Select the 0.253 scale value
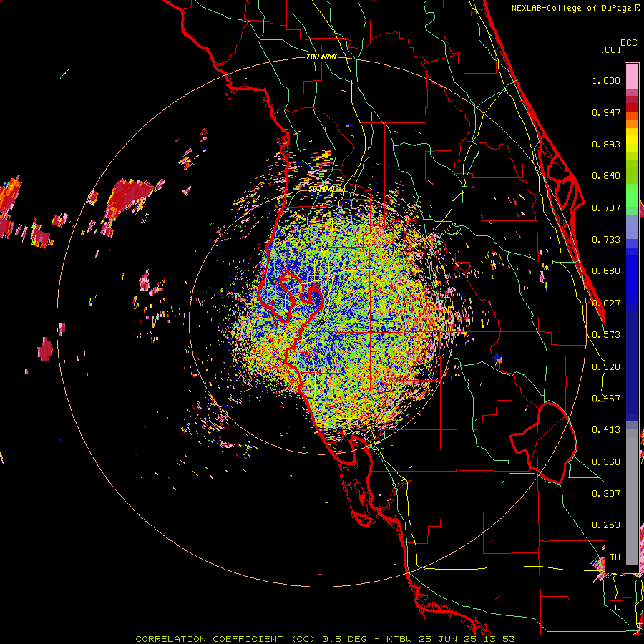The height and width of the screenshot is (644, 644). (x=606, y=525)
